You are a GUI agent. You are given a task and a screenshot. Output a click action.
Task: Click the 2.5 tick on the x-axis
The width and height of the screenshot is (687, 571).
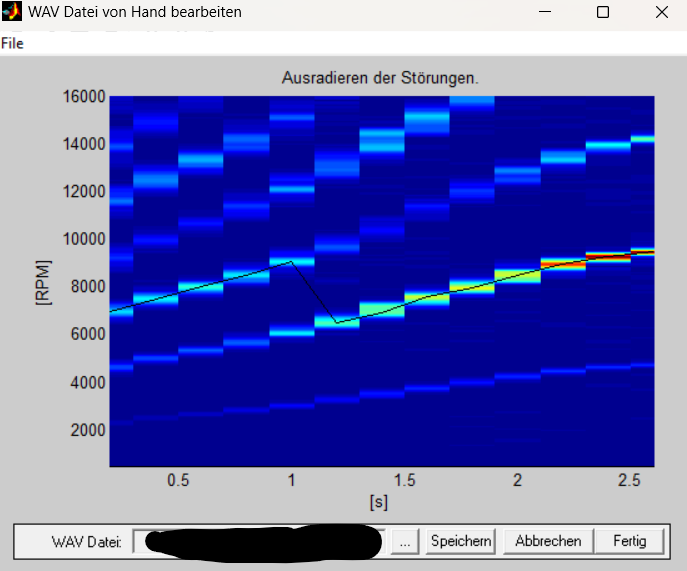(630, 481)
